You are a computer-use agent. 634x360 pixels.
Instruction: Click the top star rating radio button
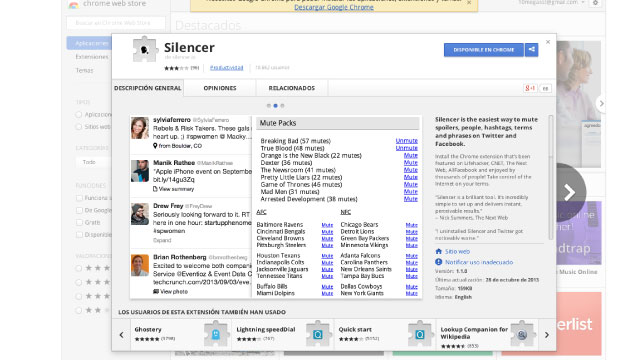[79, 268]
